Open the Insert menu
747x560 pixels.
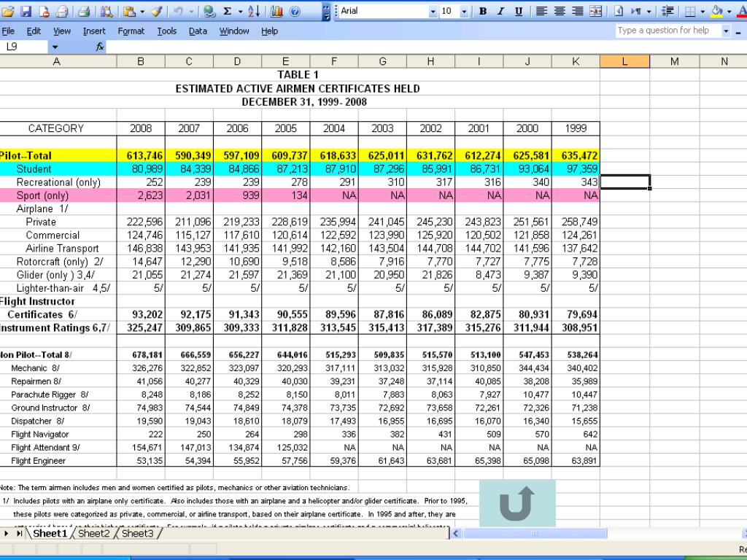click(x=94, y=31)
